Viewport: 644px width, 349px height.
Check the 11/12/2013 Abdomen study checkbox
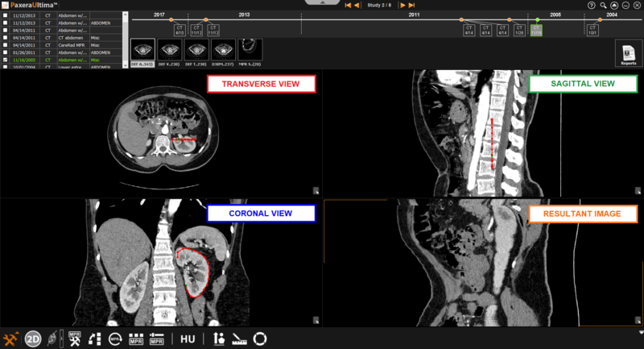pos(6,15)
